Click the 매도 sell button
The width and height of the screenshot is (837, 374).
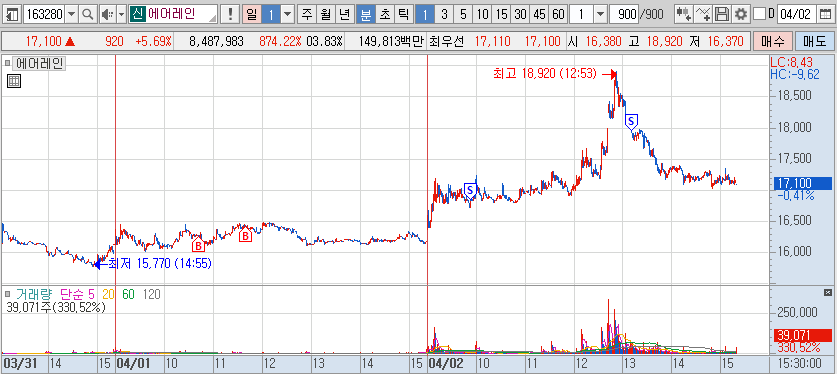click(814, 41)
